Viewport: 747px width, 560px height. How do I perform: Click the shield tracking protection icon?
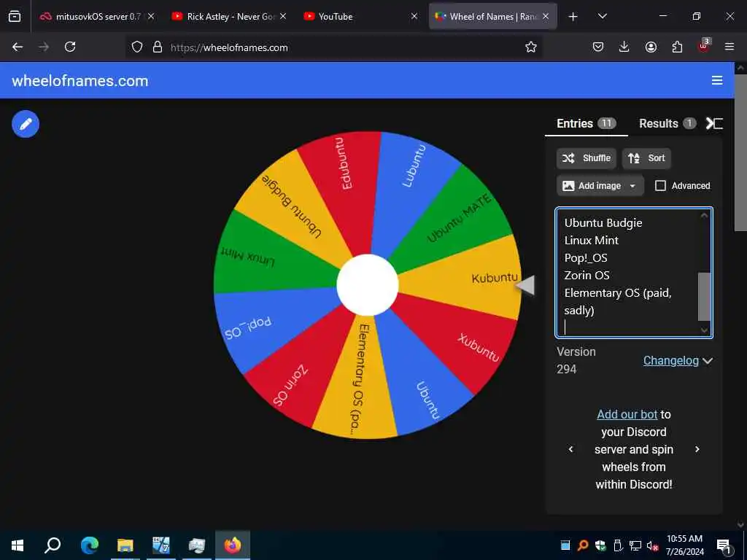tap(137, 47)
